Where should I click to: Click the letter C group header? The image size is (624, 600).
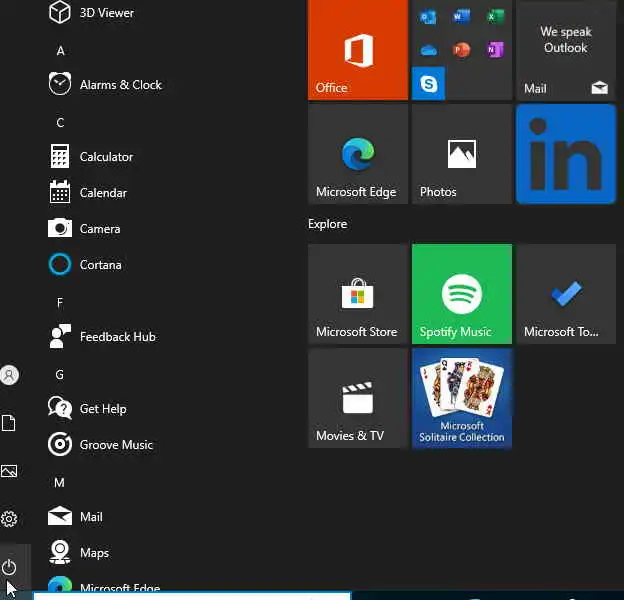(60, 123)
